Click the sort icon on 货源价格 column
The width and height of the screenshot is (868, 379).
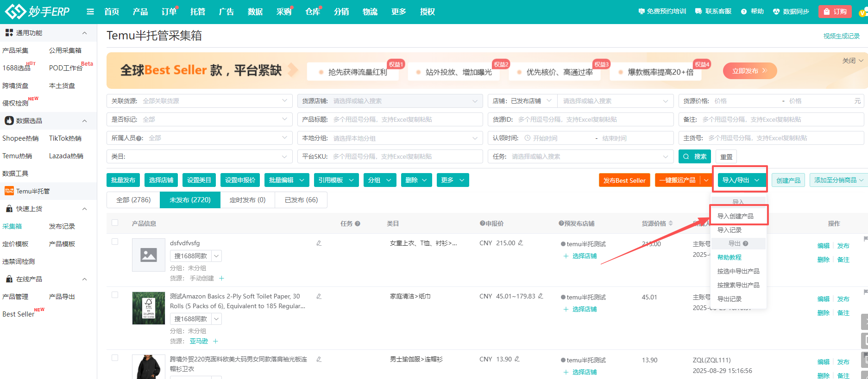click(x=671, y=224)
